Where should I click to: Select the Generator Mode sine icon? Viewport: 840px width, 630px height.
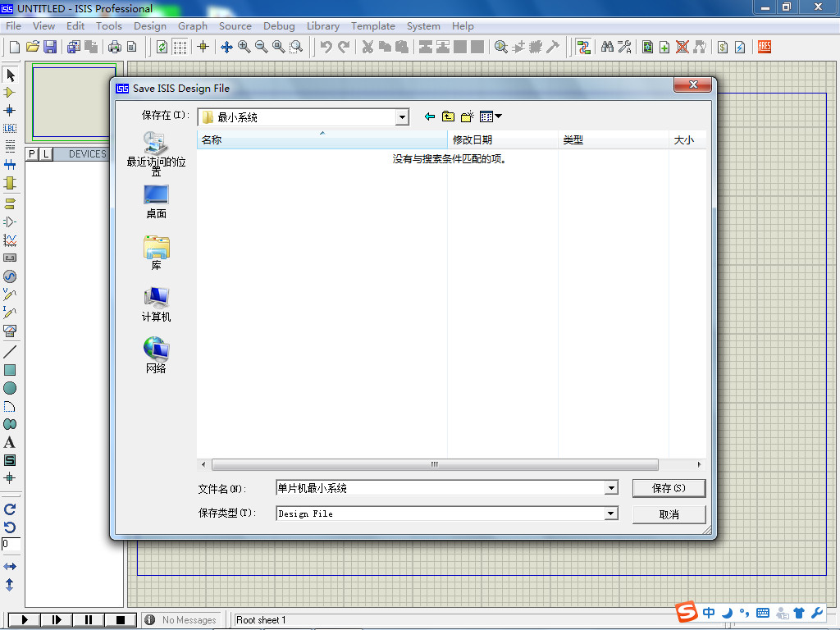click(x=10, y=276)
